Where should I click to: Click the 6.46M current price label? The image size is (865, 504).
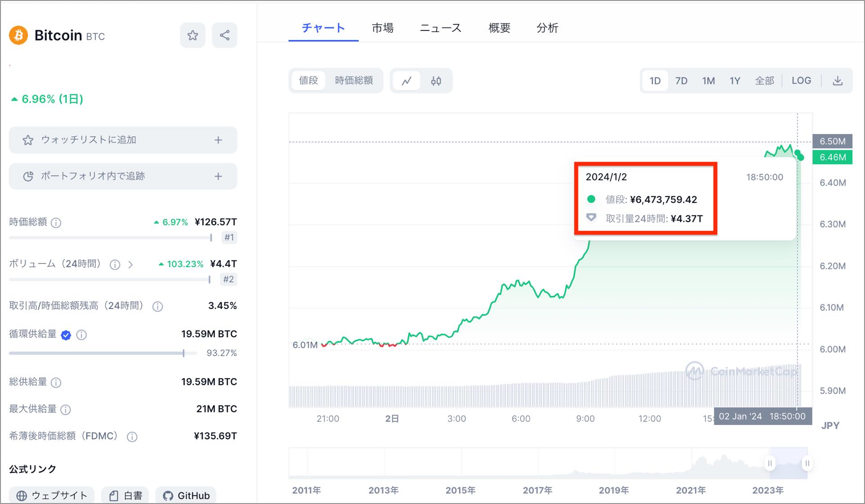(832, 157)
